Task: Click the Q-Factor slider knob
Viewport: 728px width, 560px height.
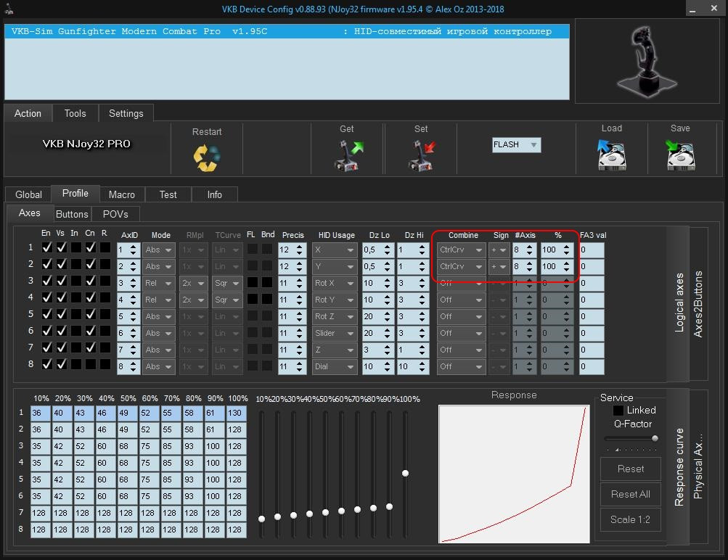Action: pos(655,438)
